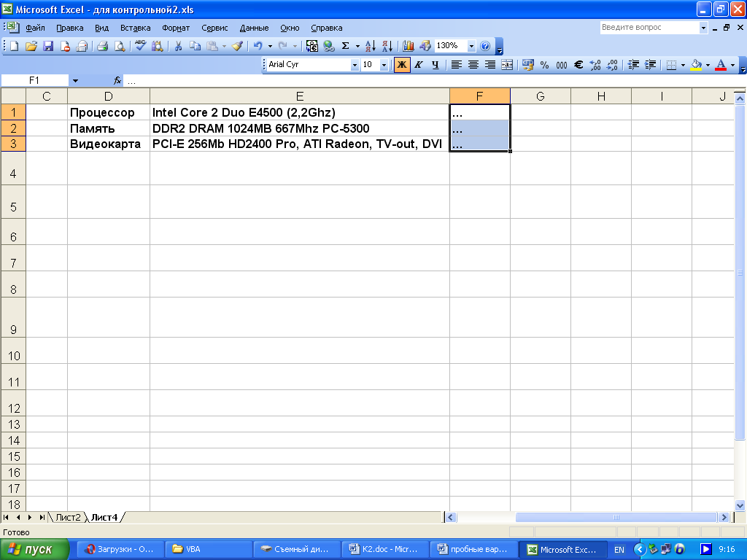Open borders style dropdown arrow
This screenshot has height=560, width=747.
point(683,65)
